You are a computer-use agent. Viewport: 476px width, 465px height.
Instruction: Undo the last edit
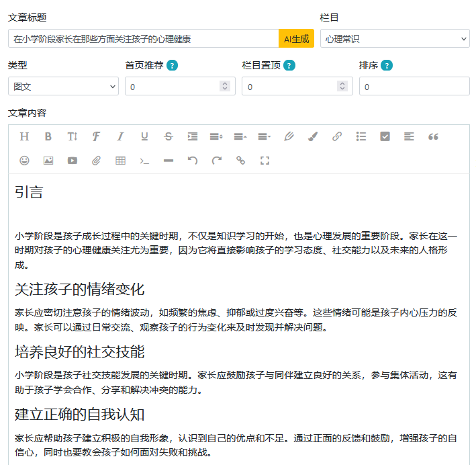point(193,161)
